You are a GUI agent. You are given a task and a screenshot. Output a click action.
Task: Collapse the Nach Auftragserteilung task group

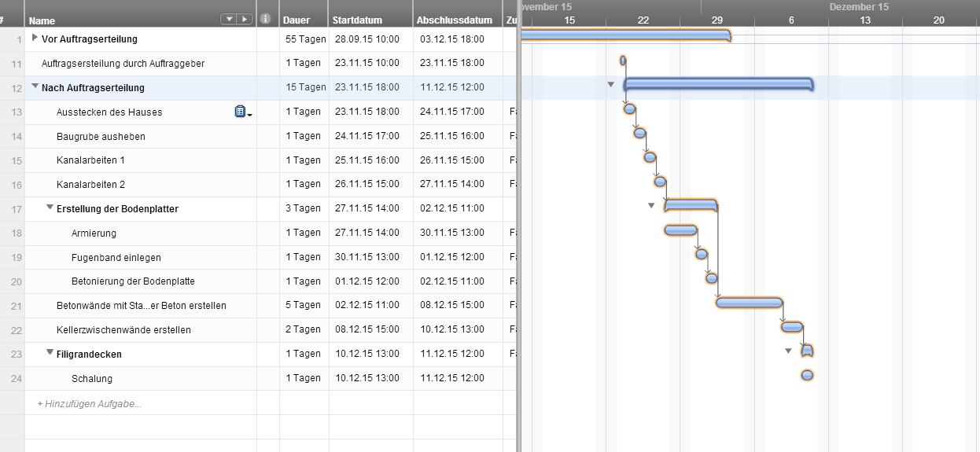coord(35,87)
